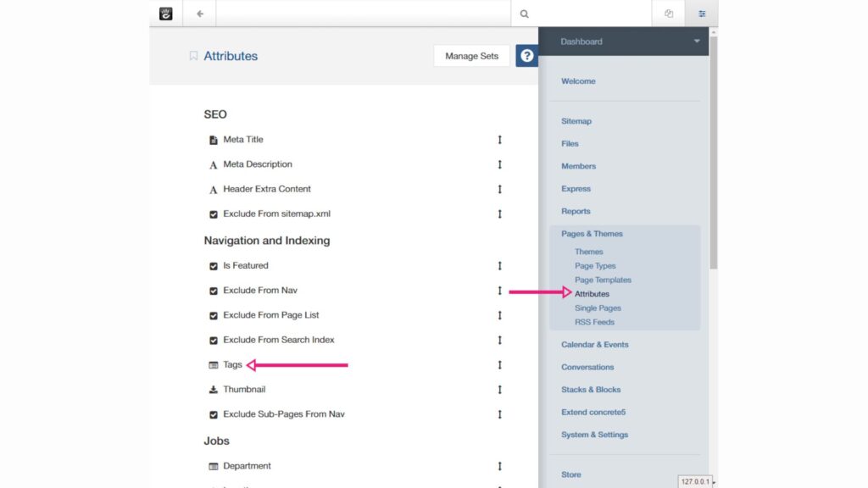Click the Tags reorder handle
This screenshot has height=488, width=868.
499,365
